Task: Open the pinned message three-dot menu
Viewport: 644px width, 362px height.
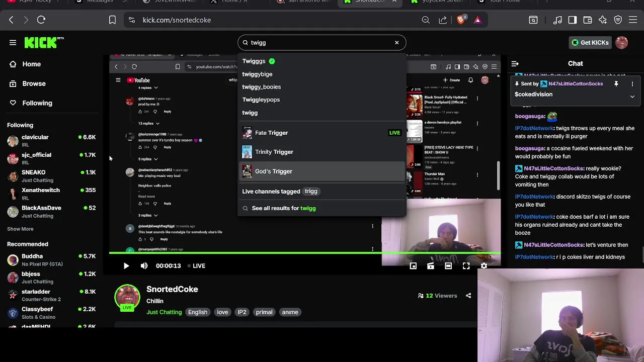Action: [632, 84]
